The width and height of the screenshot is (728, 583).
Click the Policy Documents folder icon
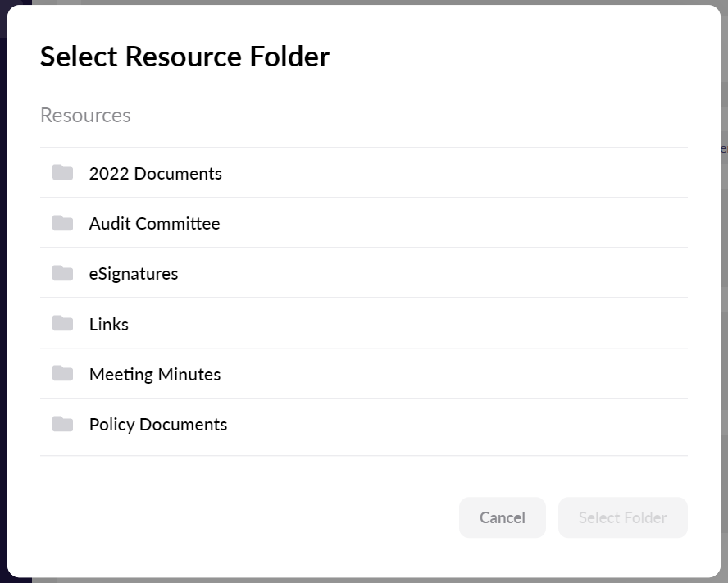[63, 424]
